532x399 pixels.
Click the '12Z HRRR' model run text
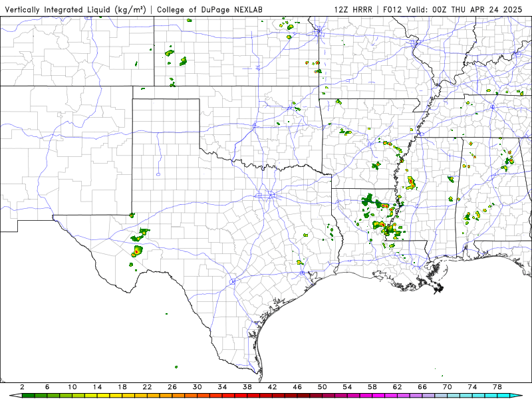coord(353,9)
